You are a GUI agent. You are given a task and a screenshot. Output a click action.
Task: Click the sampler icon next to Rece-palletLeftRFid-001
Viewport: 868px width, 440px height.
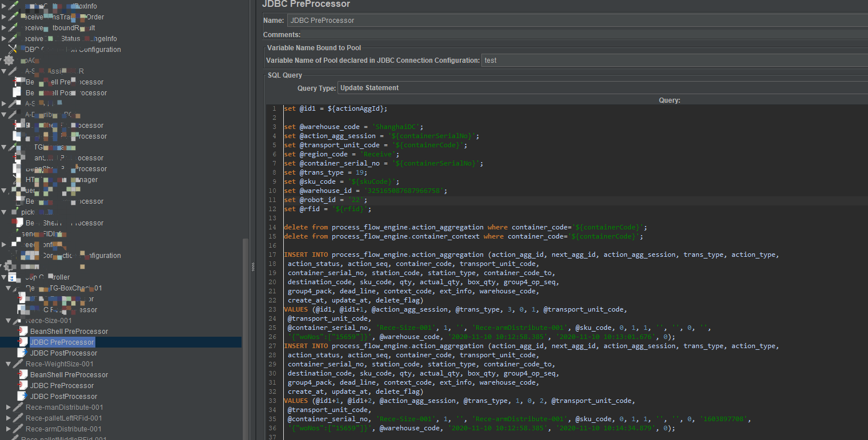(18, 418)
